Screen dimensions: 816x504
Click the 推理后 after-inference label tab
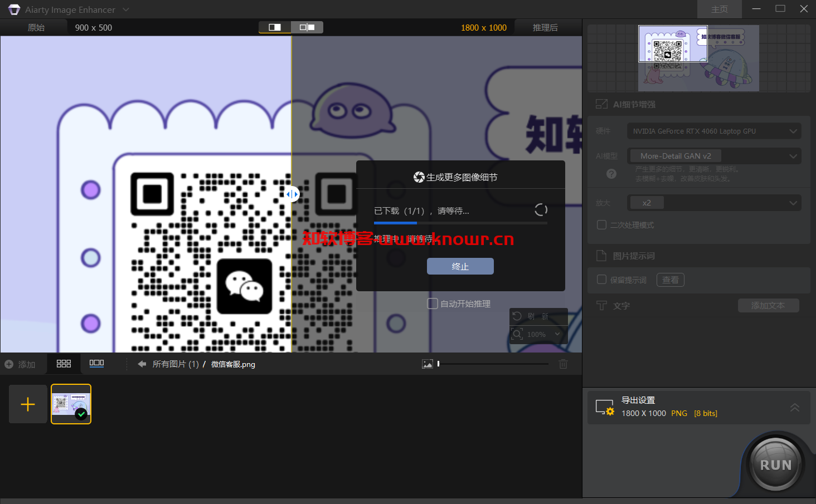[x=545, y=27]
